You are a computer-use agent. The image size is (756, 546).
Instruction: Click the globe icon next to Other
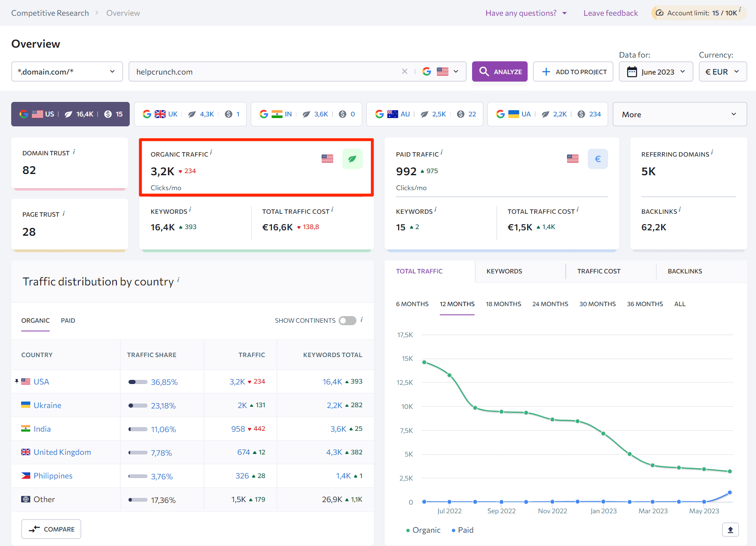26,499
